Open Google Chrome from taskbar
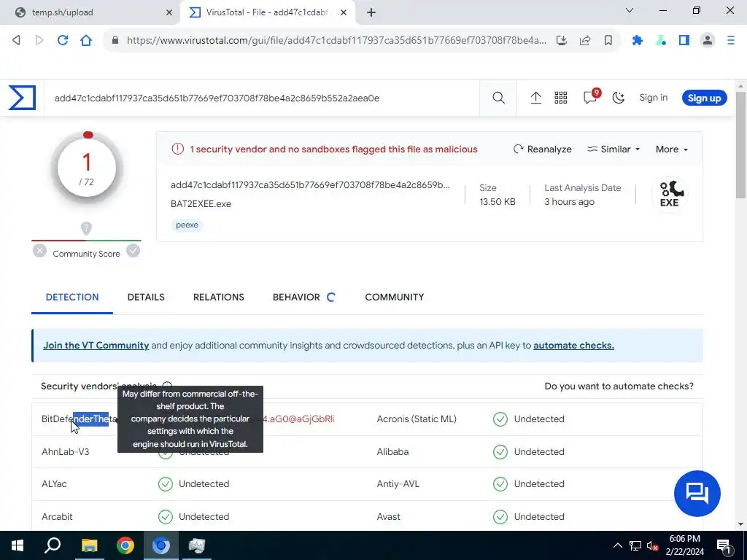Viewport: 747px width, 560px height. 125,545
